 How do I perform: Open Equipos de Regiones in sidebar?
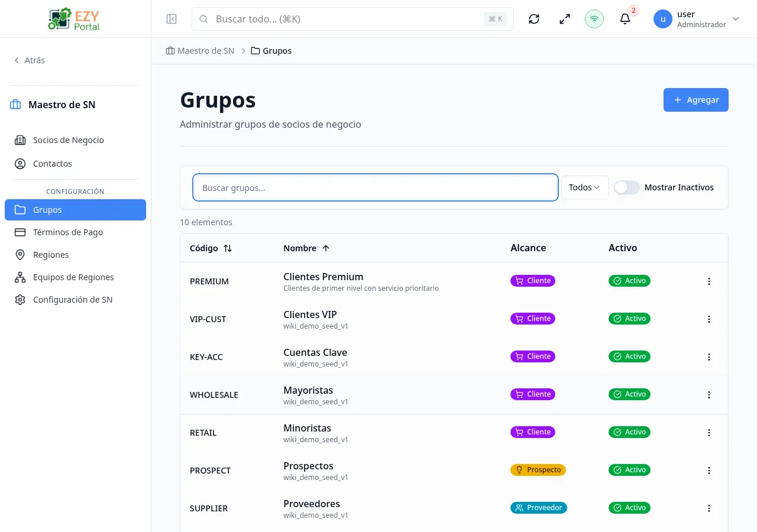tap(75, 277)
